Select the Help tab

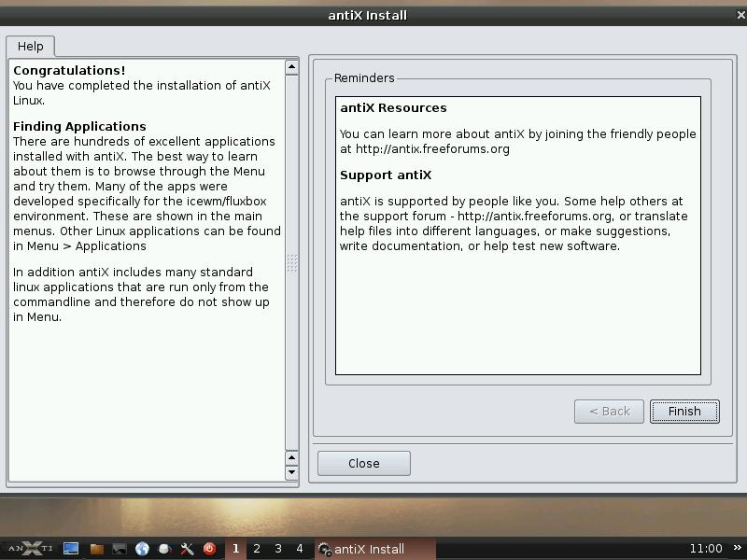31,46
